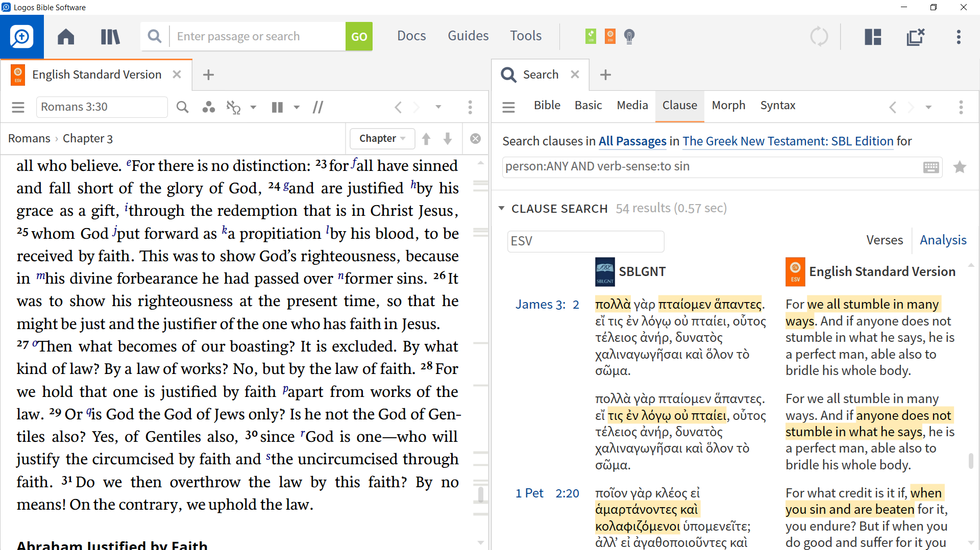Open ESV panel hamburger menu
The image size is (980, 550).
(x=18, y=107)
